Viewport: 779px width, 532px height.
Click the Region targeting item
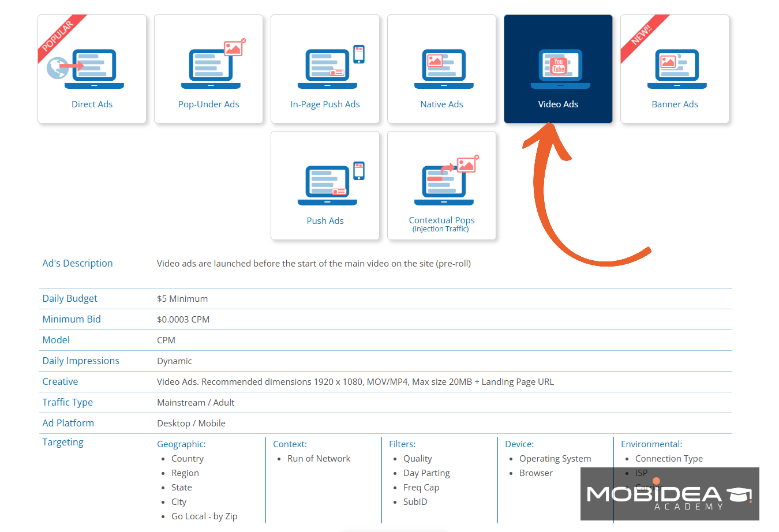[x=185, y=473]
